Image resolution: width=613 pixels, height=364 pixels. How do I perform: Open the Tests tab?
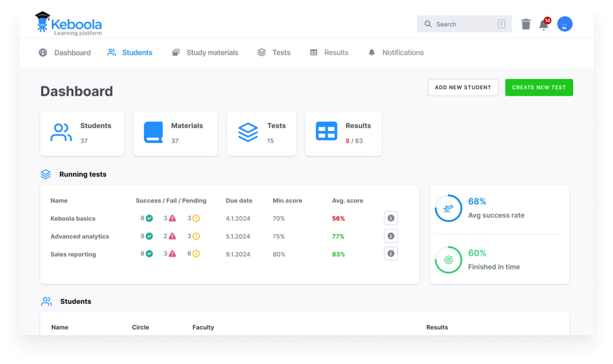(274, 52)
